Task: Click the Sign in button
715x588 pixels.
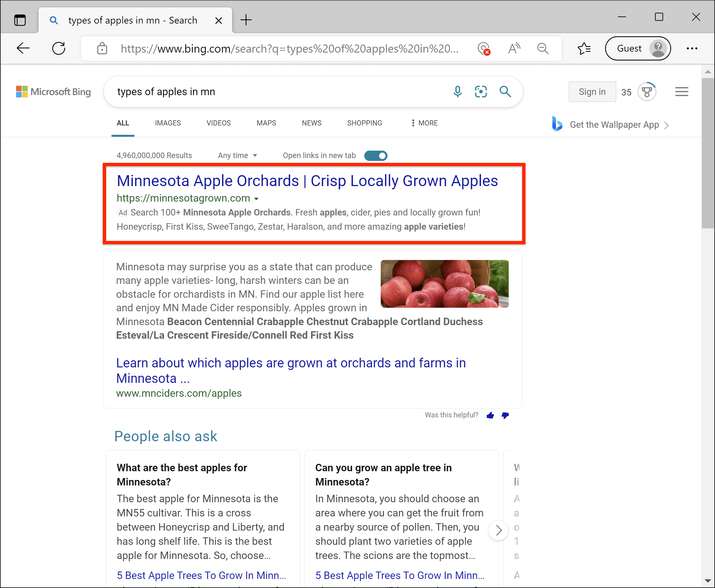Action: click(592, 92)
